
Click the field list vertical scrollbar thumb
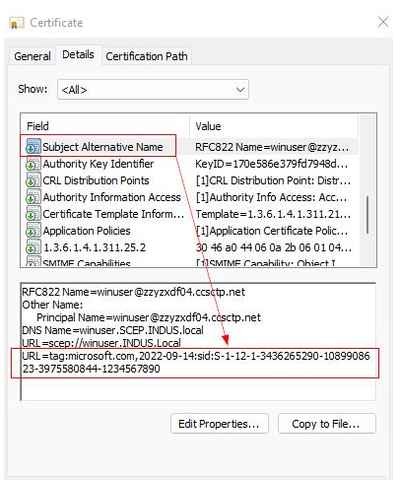pos(367,214)
